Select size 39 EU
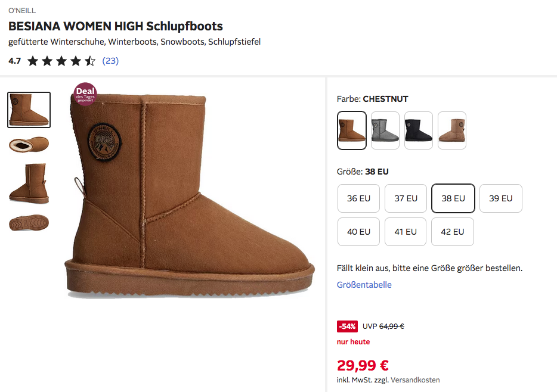This screenshot has height=392, width=557. (500, 198)
